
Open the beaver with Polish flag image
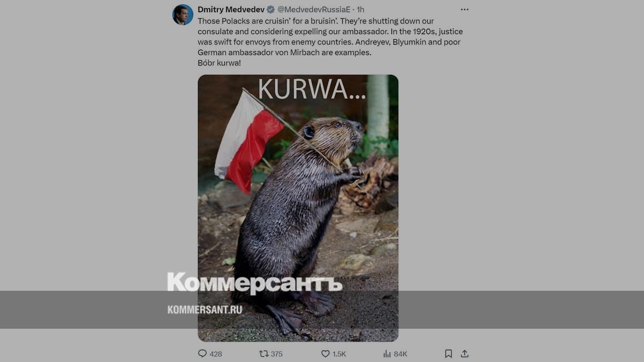click(298, 208)
